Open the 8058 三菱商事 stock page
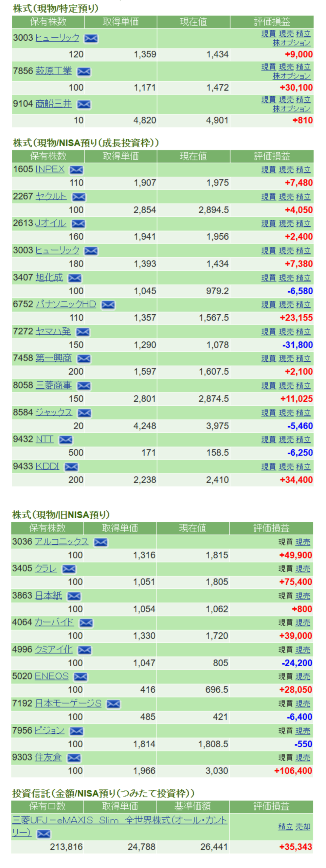This screenshot has width=326, height=868. click(x=54, y=385)
